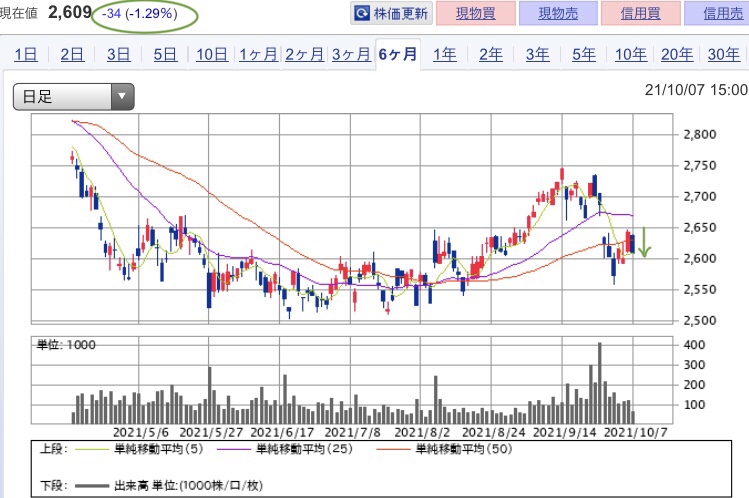Refresh the stock price with 株価更新

[391, 13]
